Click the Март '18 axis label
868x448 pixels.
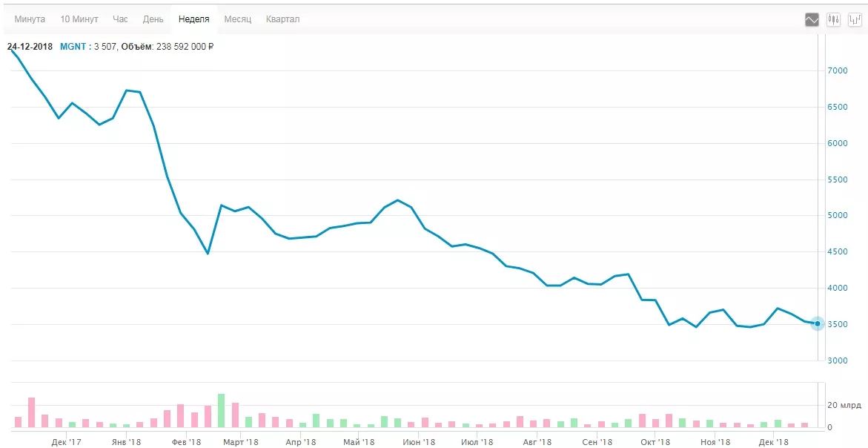coord(240,443)
